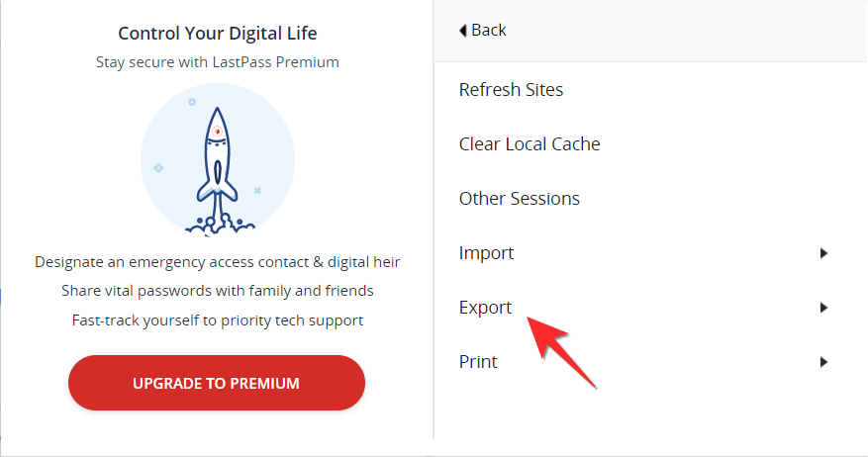Select the Export menu item
Viewport: 868px width, 457px height.
pyautogui.click(x=485, y=308)
